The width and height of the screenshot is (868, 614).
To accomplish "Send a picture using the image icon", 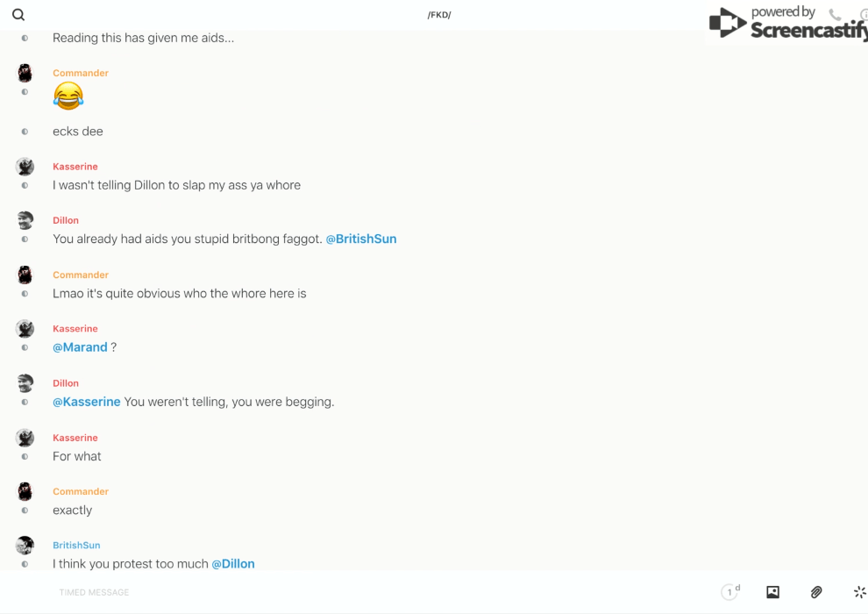I will click(772, 592).
